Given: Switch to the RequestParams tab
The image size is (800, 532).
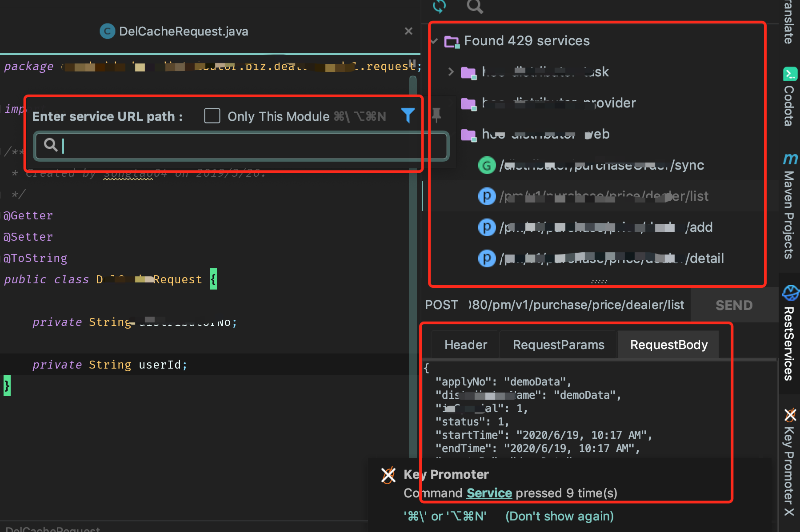Looking at the screenshot, I should tap(559, 345).
